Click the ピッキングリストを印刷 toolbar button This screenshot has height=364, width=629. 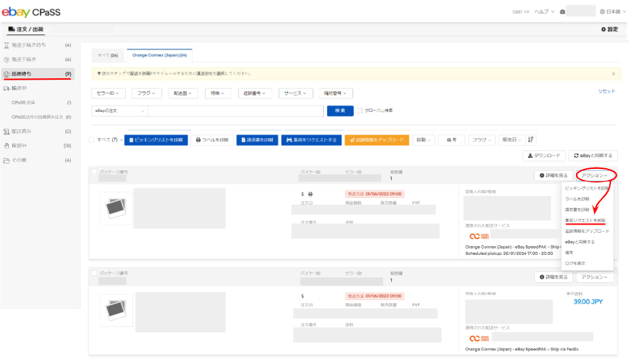coord(156,139)
